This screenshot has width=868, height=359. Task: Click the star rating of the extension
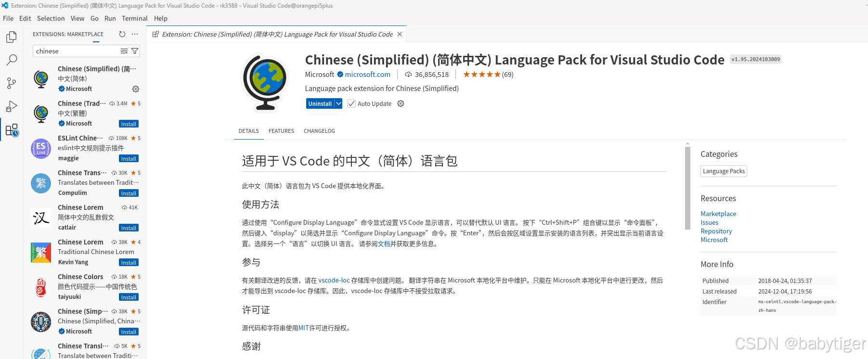tap(481, 75)
